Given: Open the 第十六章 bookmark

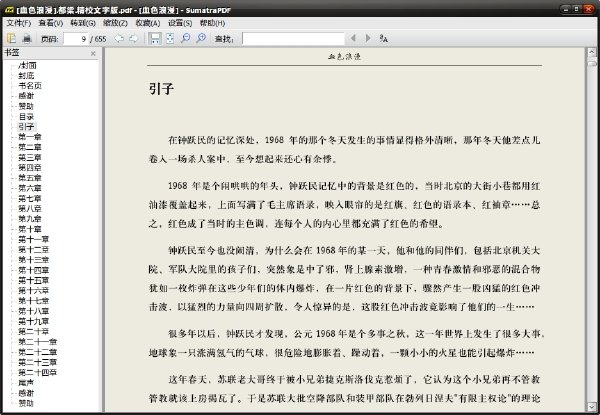Looking at the screenshot, I should [x=34, y=290].
